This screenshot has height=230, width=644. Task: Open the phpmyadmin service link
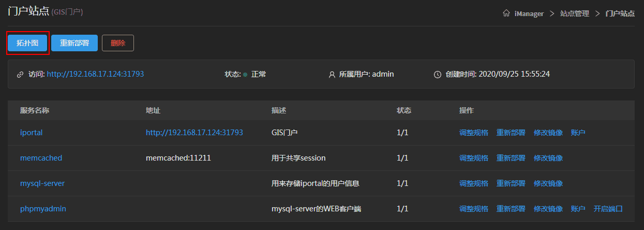43,209
